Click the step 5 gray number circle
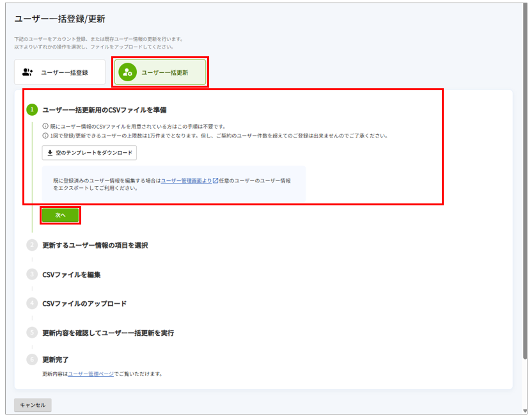The image size is (532, 419). click(x=32, y=333)
